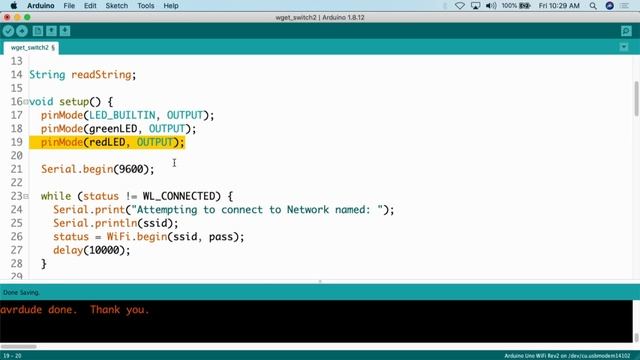640x360 pixels.
Task: Click the Wi-Fi status icon
Action: tap(460, 6)
